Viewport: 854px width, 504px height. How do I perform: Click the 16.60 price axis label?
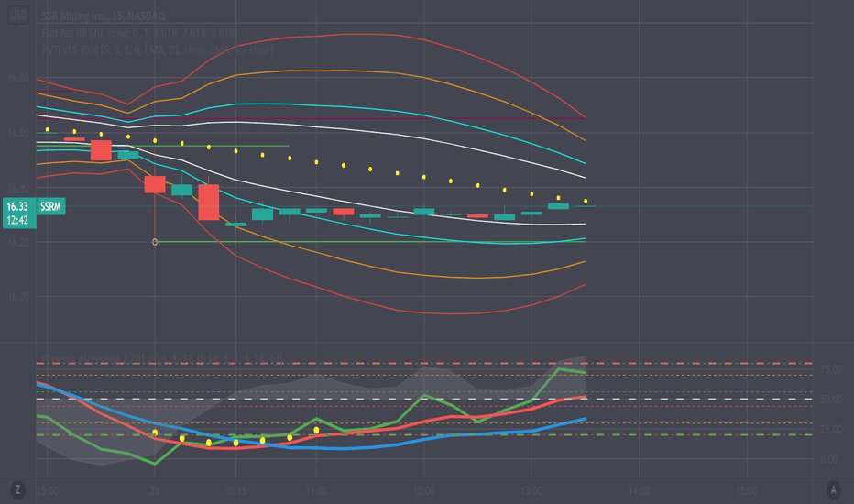coord(18,132)
